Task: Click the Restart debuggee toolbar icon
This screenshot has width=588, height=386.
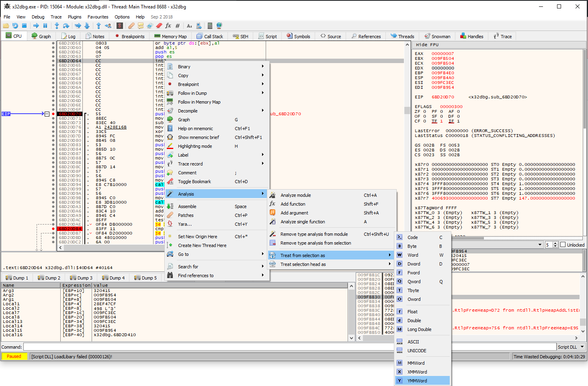Action: pos(15,26)
